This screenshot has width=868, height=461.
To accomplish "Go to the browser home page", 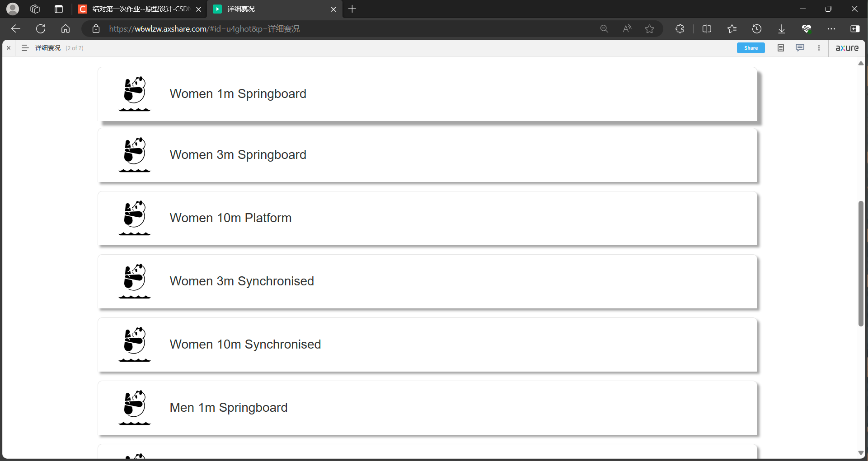I will click(66, 29).
